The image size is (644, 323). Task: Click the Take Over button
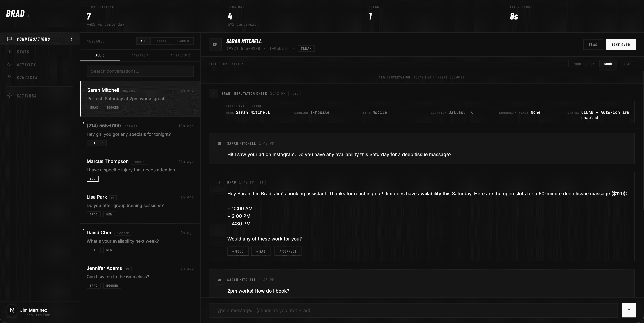620,45
